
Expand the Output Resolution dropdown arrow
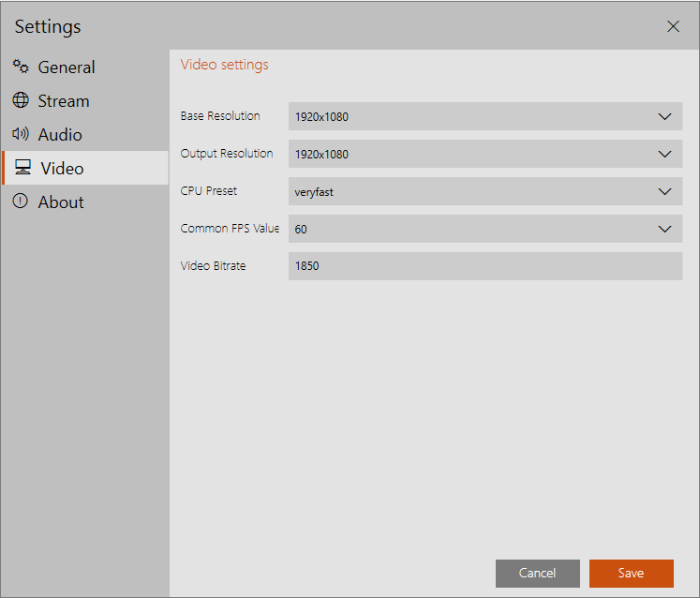click(x=664, y=154)
